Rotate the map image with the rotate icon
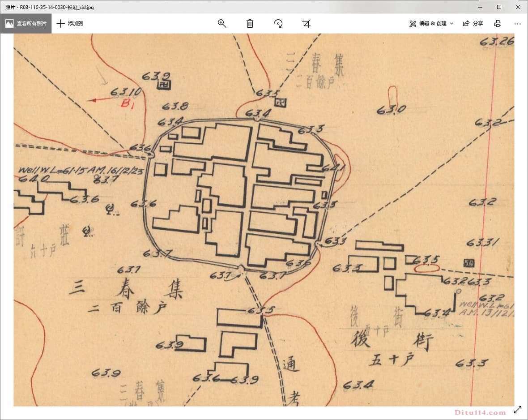This screenshot has width=528, height=420. (x=278, y=24)
